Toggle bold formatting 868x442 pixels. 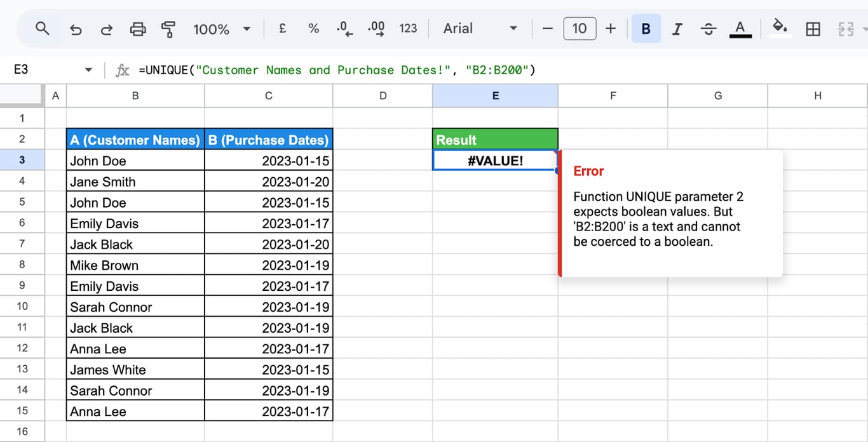point(646,29)
